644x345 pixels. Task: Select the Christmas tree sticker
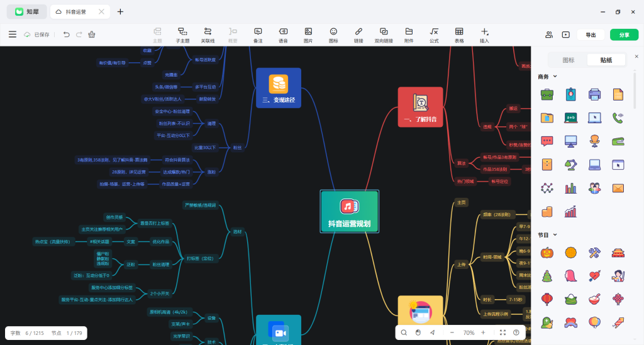pyautogui.click(x=547, y=276)
